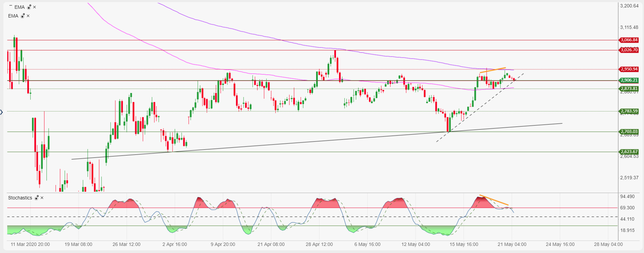Select the second EMA label

[13, 16]
